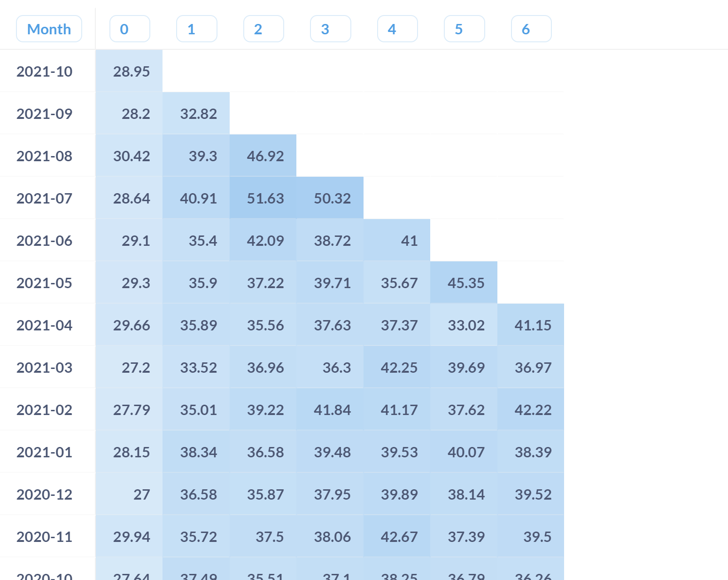Click the column 1 header button
Image resolution: width=728 pixels, height=580 pixels.
[x=196, y=29]
